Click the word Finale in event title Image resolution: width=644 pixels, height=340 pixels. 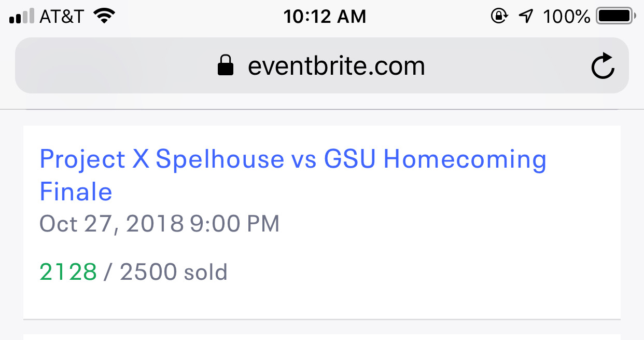pyautogui.click(x=76, y=192)
